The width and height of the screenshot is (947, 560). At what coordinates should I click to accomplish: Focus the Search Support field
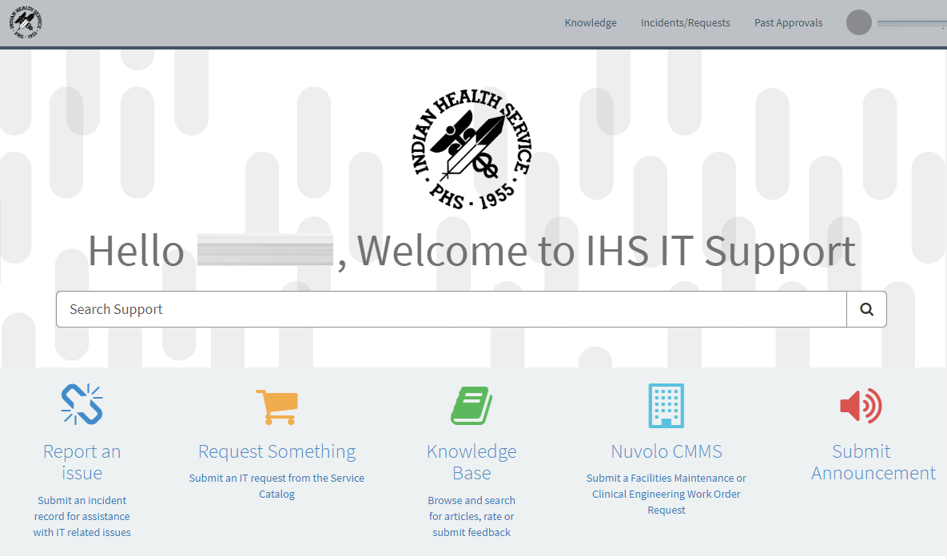[452, 309]
